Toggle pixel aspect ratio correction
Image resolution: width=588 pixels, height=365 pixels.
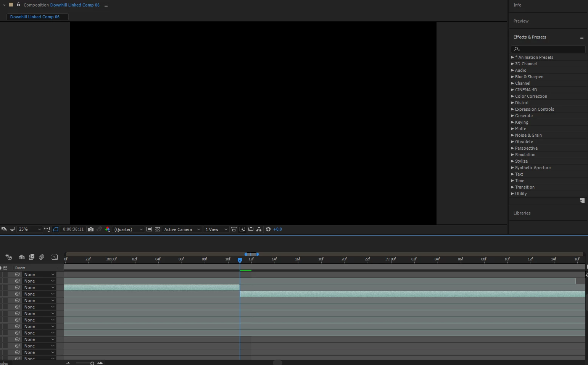click(x=234, y=229)
